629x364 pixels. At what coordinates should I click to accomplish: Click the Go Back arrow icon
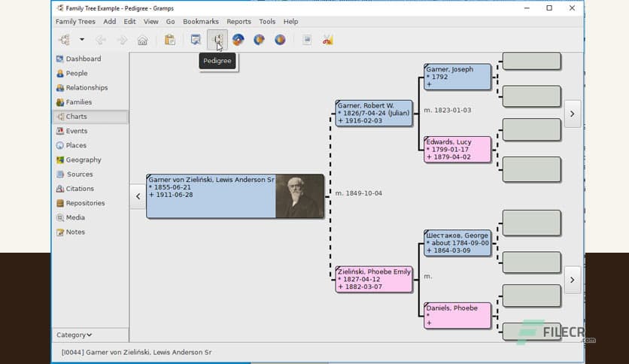pos(101,40)
